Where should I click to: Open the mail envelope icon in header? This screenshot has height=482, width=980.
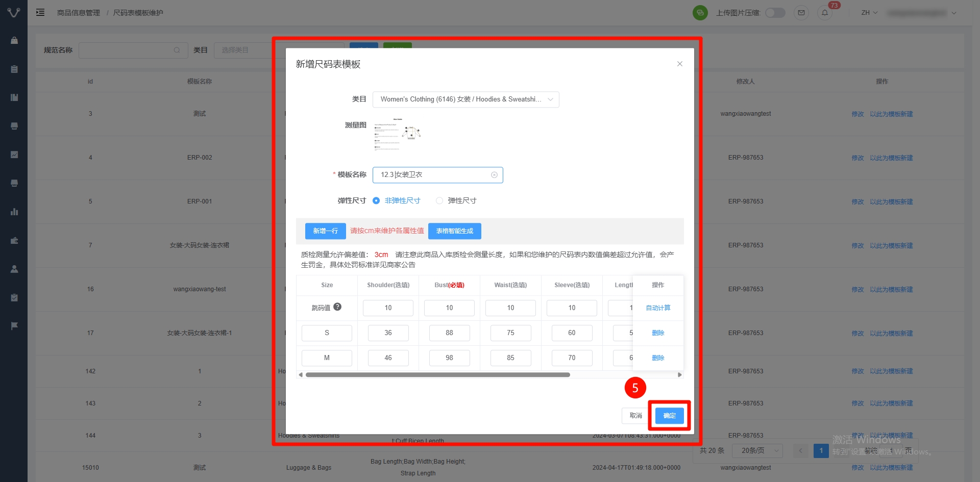click(801, 13)
